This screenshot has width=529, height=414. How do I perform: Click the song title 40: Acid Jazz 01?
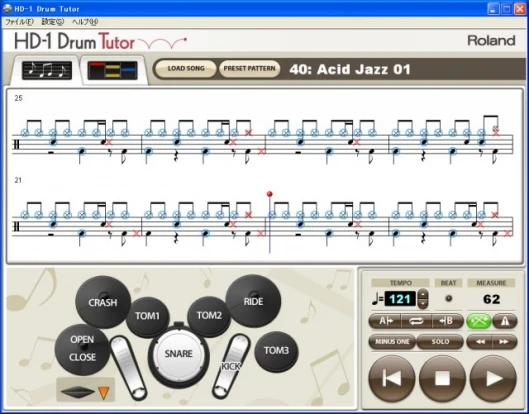click(350, 70)
